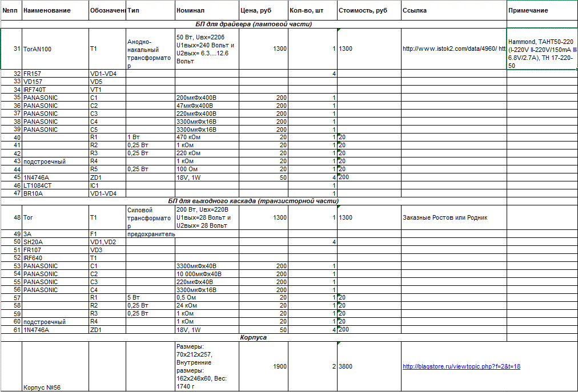Viewport: 578px width, 392px height.
Task: Click the 3А fuse name cell
Action: click(55, 234)
